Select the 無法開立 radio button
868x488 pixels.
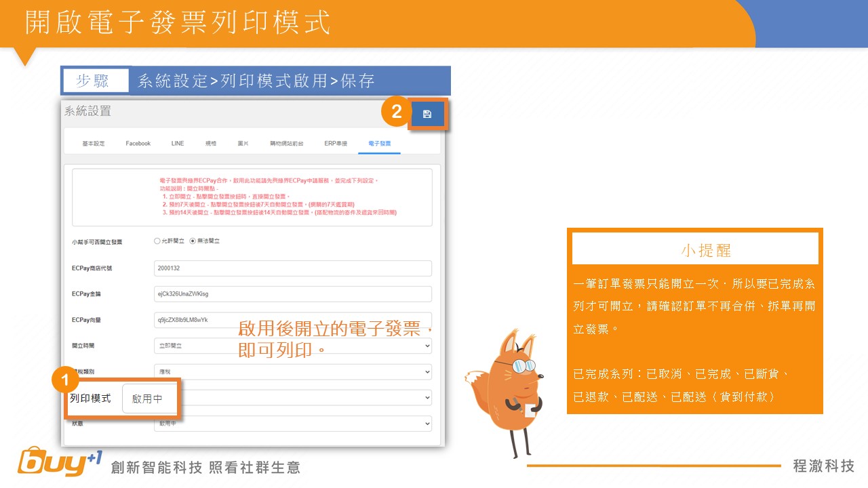(x=193, y=241)
